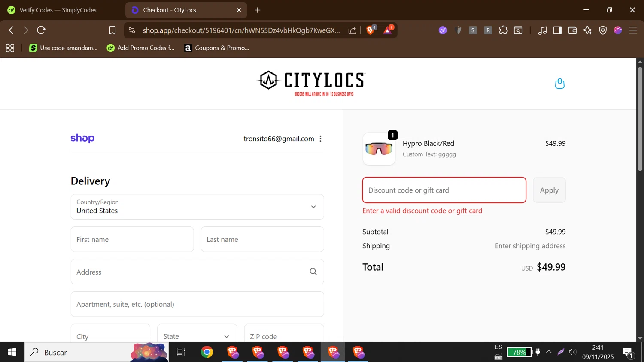The image size is (644, 362).
Task: Click the gray S extension icon
Action: pyautogui.click(x=473, y=30)
